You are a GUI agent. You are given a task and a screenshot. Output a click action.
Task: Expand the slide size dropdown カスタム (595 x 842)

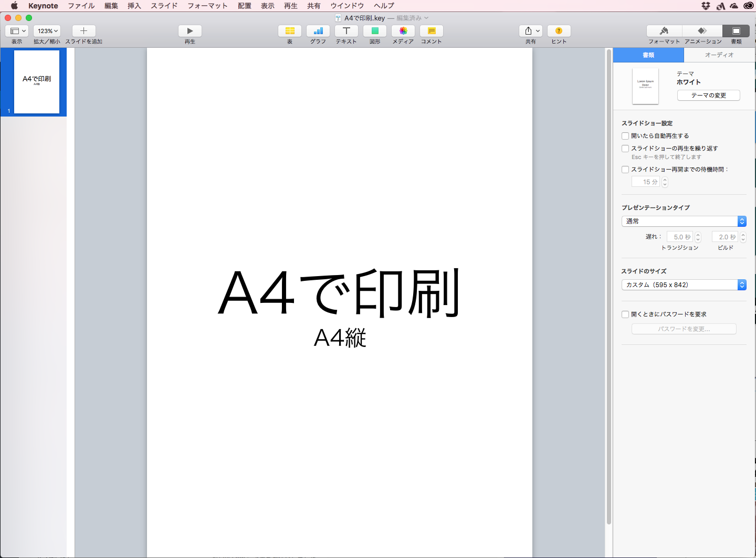coord(684,285)
